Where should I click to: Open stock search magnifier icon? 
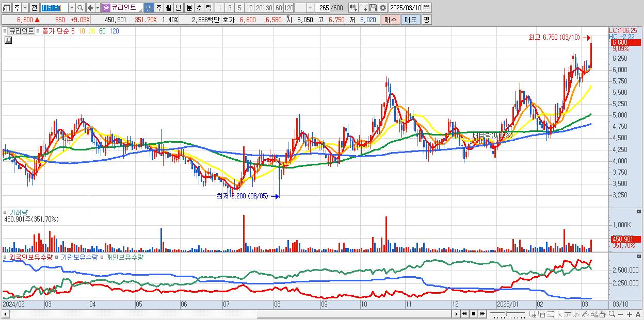point(81,8)
